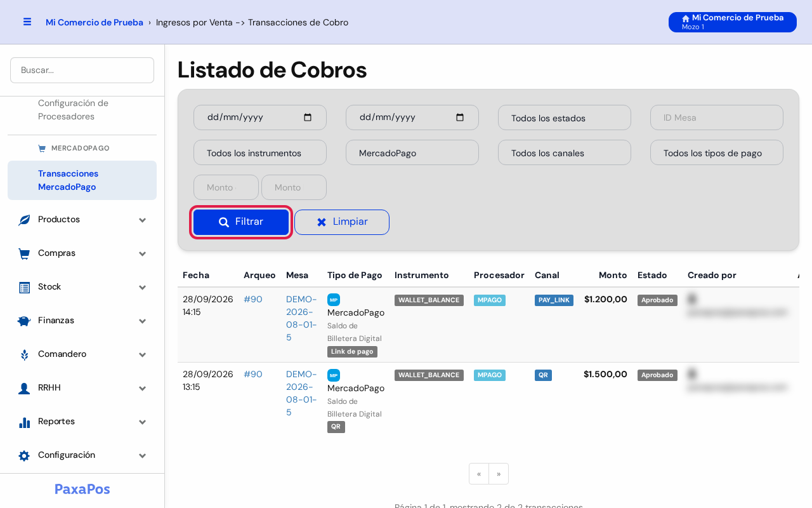Image resolution: width=812 pixels, height=508 pixels.
Task: Click the Comandero icon in the sidebar
Action: point(24,354)
